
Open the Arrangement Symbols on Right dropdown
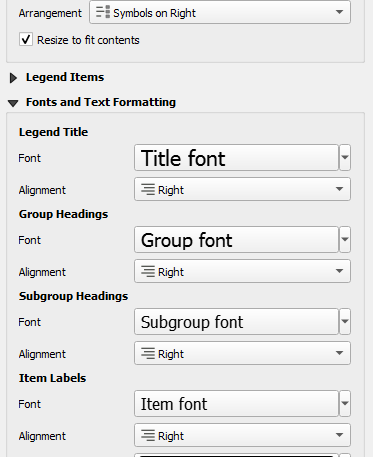click(x=220, y=12)
